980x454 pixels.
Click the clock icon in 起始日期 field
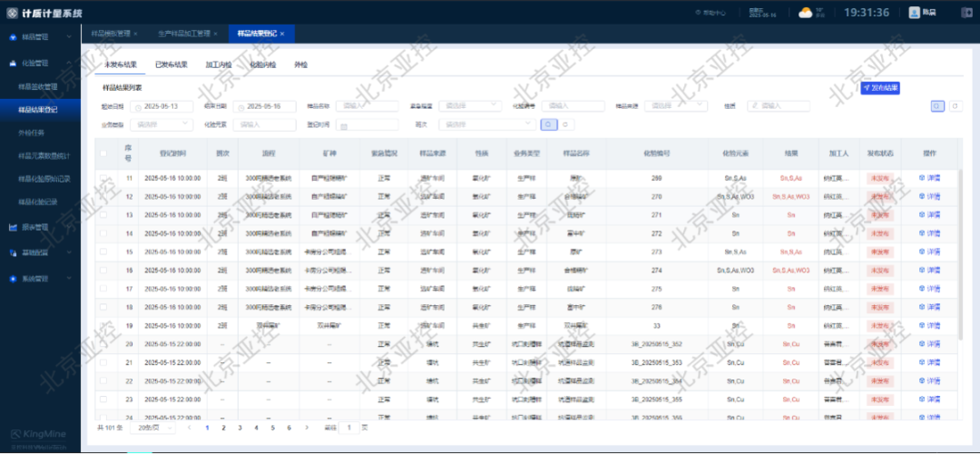(138, 107)
